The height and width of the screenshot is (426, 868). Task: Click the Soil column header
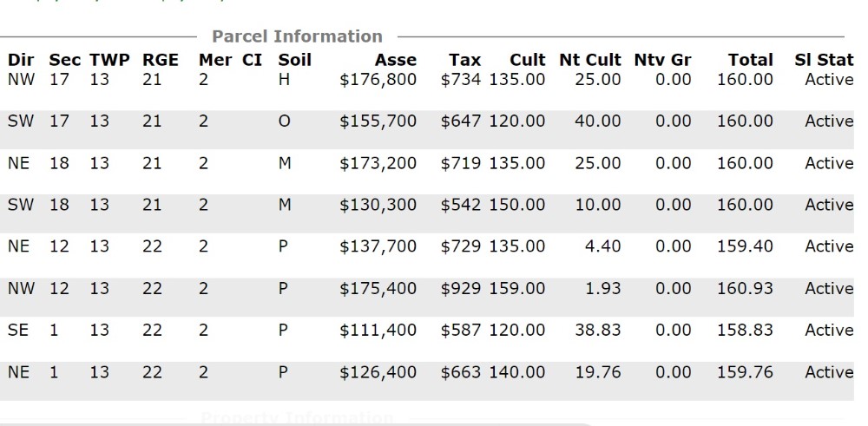pyautogui.click(x=294, y=60)
